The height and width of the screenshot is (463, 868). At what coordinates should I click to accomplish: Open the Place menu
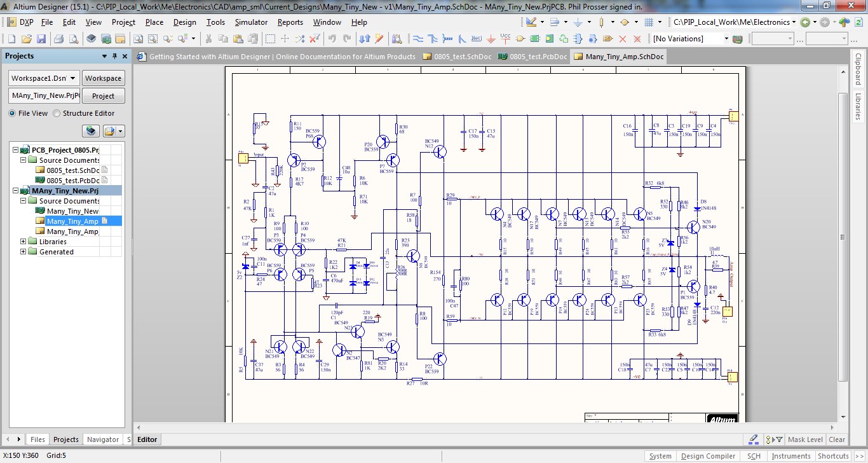point(154,22)
